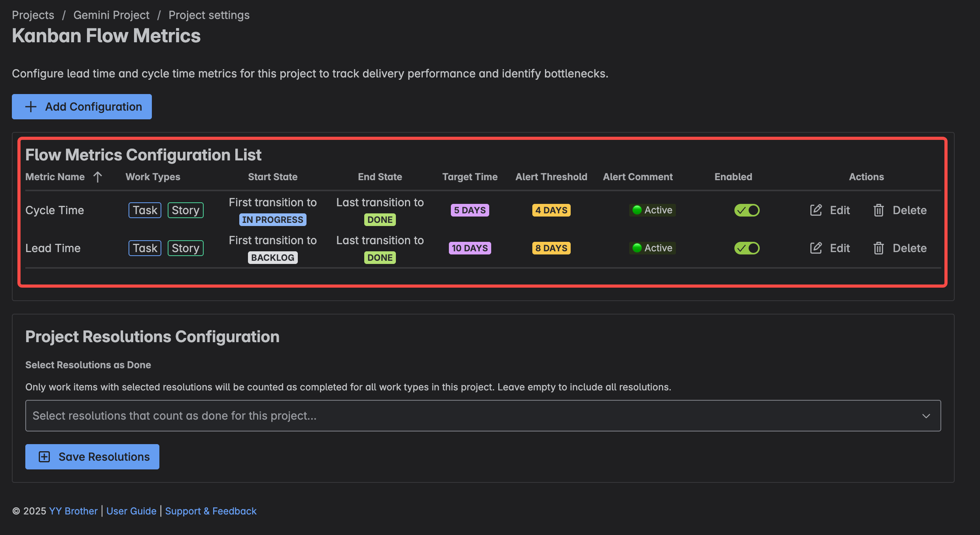Open Gemini Project from the breadcrumb
This screenshot has width=980, height=535.
coord(111,15)
